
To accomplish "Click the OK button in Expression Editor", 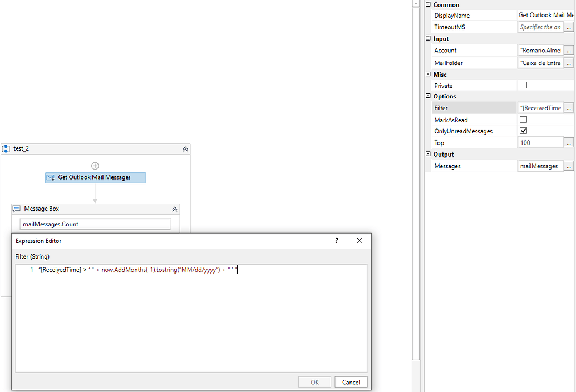I will click(315, 382).
